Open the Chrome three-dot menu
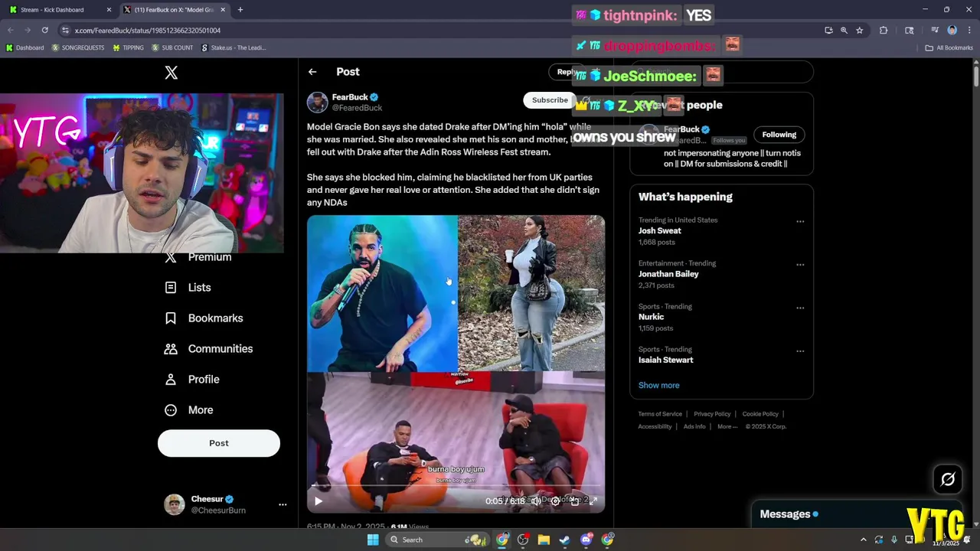 point(968,30)
